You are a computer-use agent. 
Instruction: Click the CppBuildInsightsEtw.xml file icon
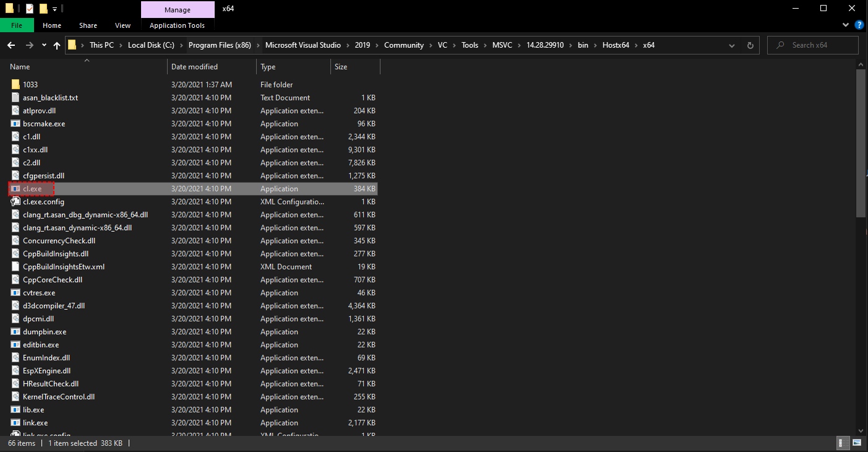16,267
